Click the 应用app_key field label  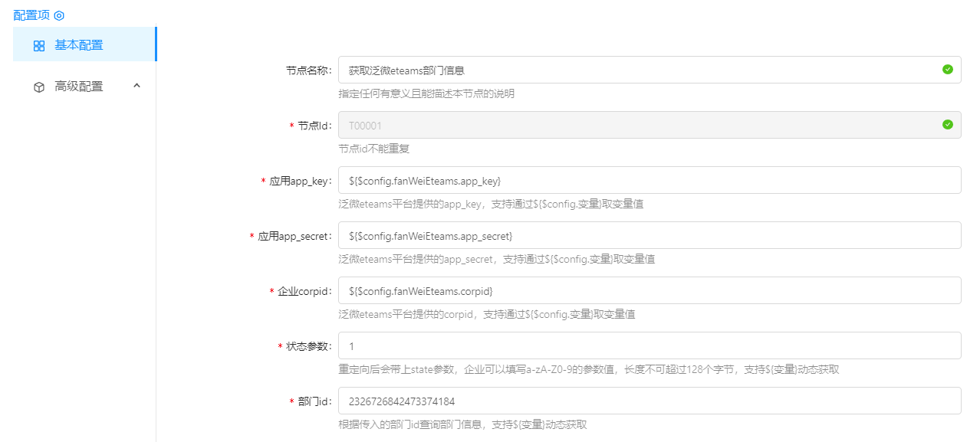tap(300, 182)
